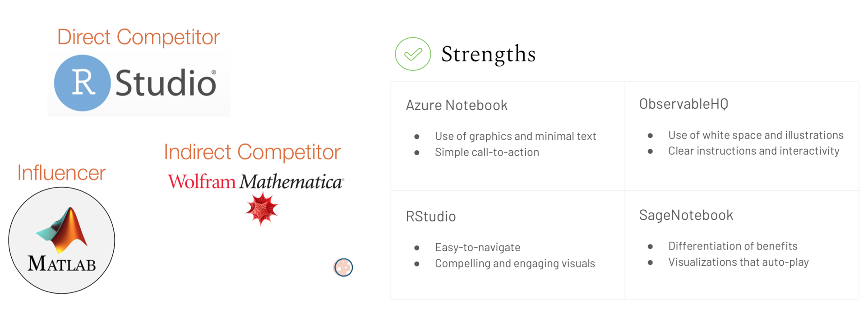Image resolution: width=868 pixels, height=323 pixels.
Task: Click the green checkmark circle icon
Action: (x=413, y=54)
